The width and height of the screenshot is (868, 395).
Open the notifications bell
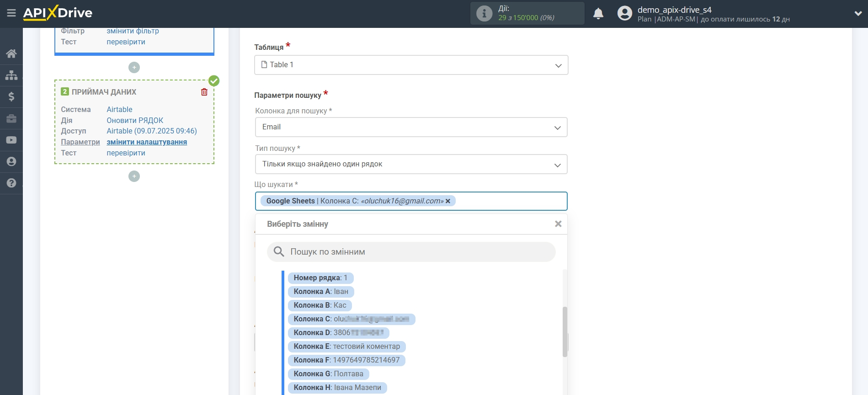(x=598, y=14)
